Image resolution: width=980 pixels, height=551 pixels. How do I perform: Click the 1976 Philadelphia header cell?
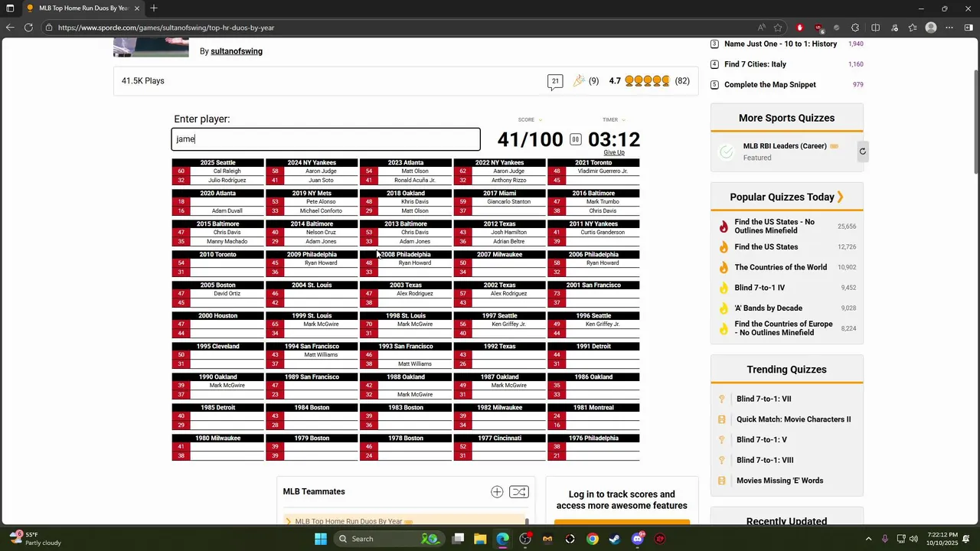pyautogui.click(x=593, y=438)
